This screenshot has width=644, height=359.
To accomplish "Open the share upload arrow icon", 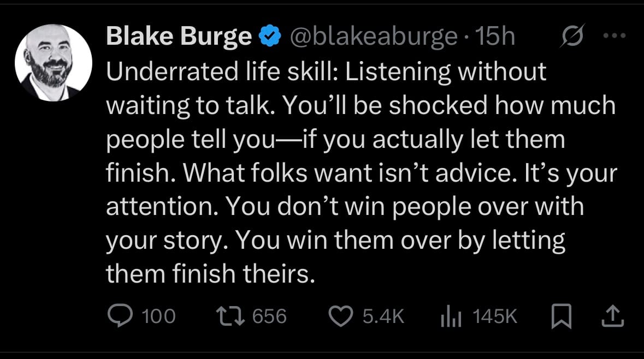I will 613,316.
